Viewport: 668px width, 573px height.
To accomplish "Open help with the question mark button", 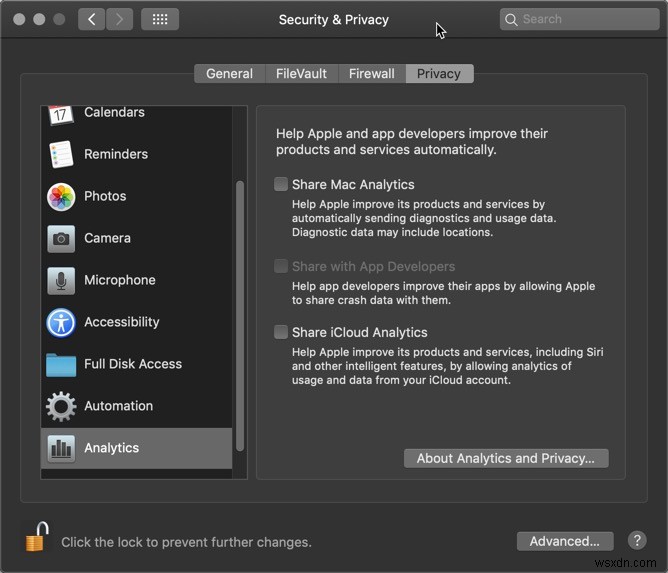I will (x=637, y=541).
